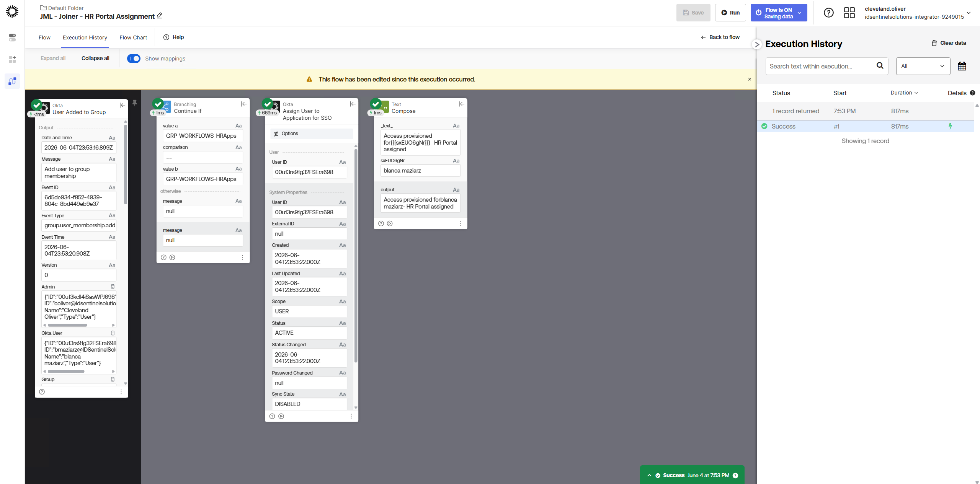The height and width of the screenshot is (484, 980).
Task: Expand the Success status toast
Action: 649,476
